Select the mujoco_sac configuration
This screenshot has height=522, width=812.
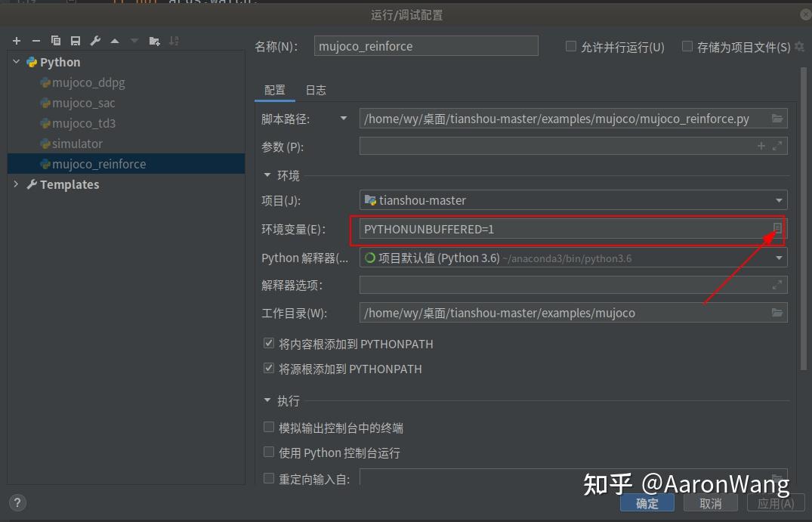pos(83,103)
